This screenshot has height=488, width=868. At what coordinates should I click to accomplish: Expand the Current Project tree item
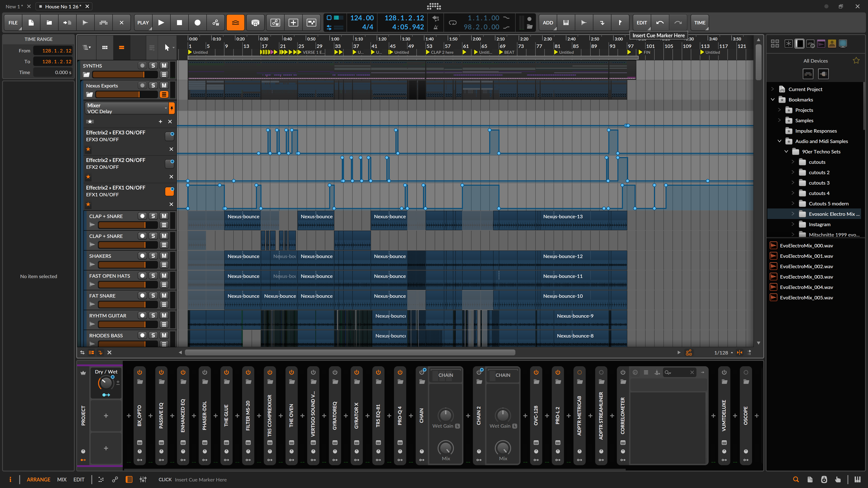pos(773,89)
